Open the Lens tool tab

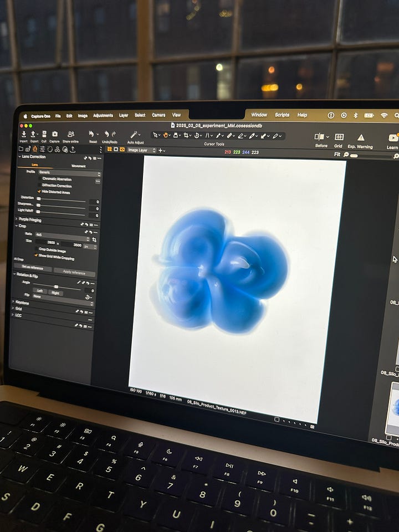coord(35,149)
